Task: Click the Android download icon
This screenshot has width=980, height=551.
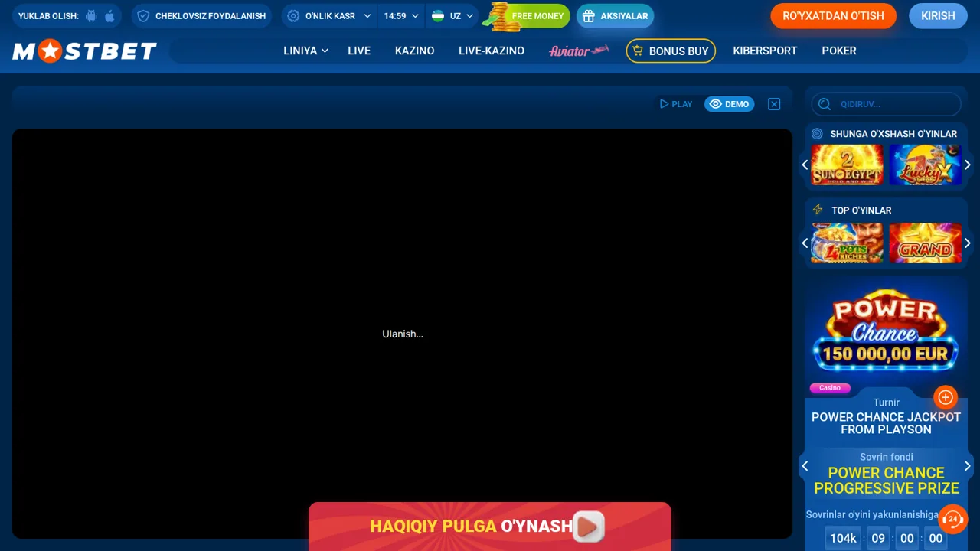Action: click(x=92, y=16)
